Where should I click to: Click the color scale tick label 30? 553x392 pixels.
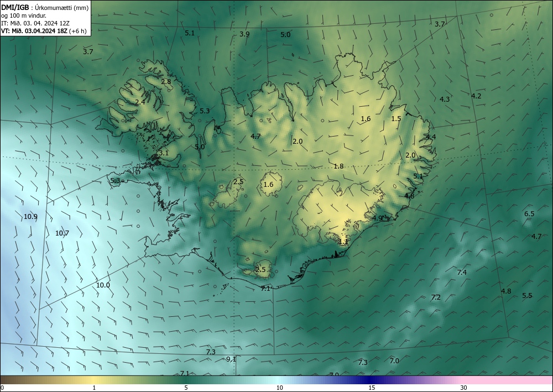point(464,388)
